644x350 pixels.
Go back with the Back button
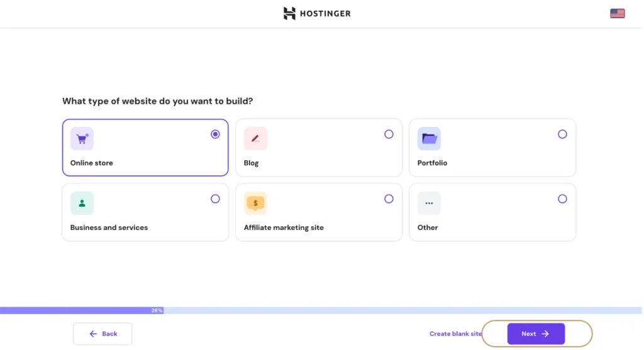[103, 334]
